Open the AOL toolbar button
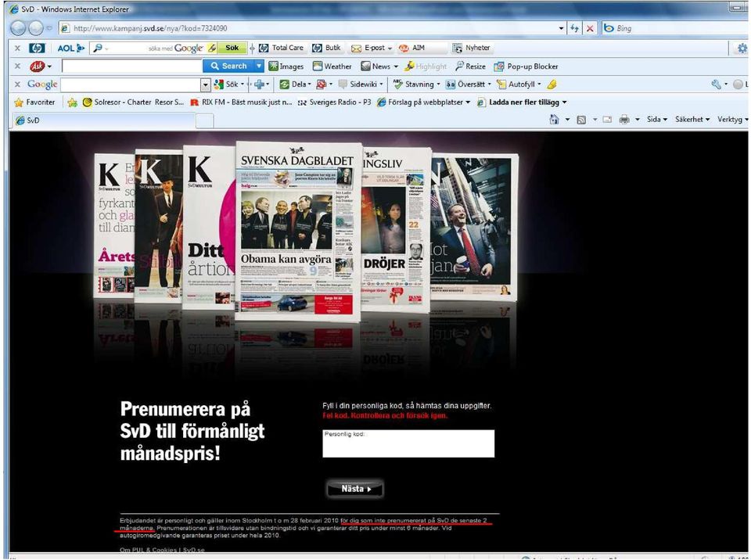 70,48
